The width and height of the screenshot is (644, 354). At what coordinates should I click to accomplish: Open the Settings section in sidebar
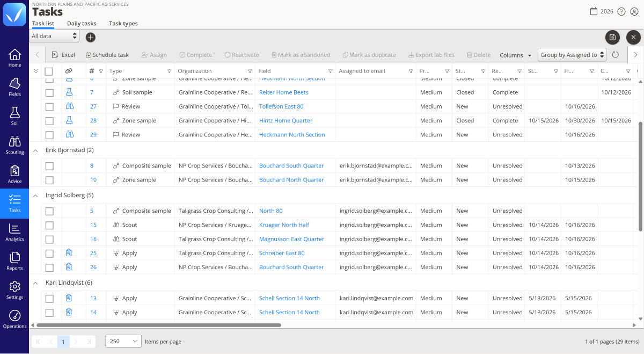click(x=14, y=290)
